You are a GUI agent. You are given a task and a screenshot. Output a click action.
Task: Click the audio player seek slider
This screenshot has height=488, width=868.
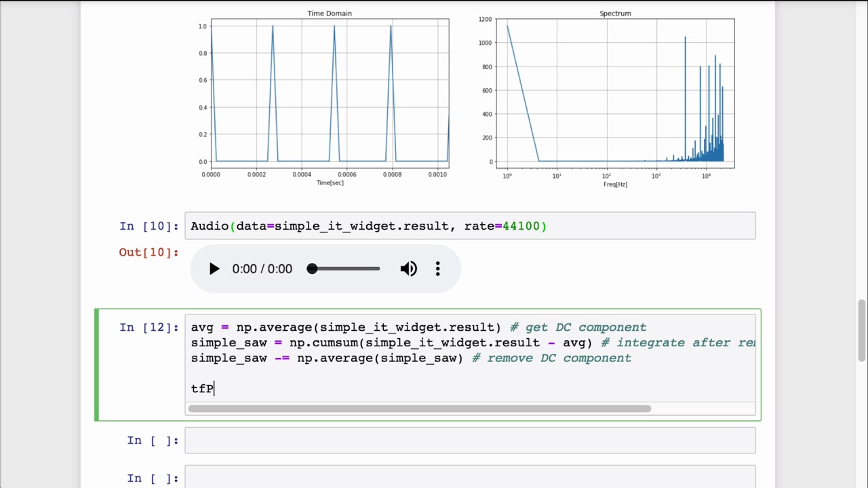coord(343,269)
